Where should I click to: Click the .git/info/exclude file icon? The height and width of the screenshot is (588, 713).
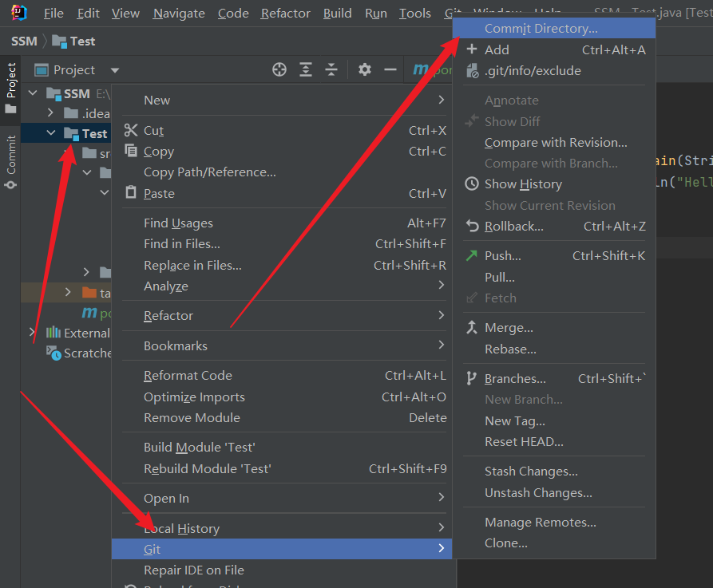473,70
